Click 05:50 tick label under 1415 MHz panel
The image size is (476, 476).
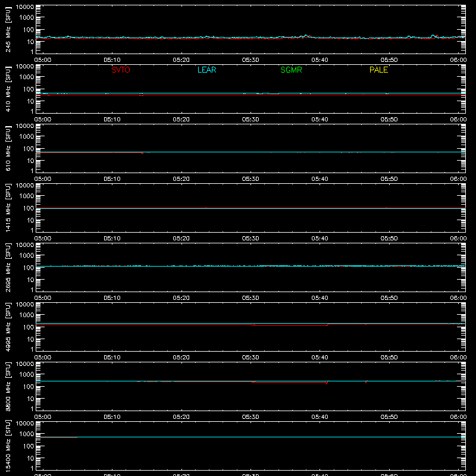[x=389, y=239]
